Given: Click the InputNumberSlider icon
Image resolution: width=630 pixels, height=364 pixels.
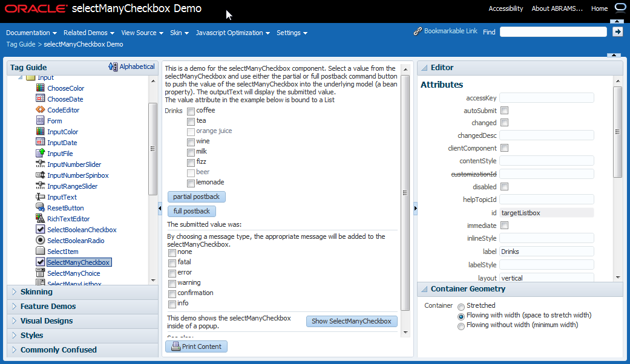Looking at the screenshot, I should [40, 163].
